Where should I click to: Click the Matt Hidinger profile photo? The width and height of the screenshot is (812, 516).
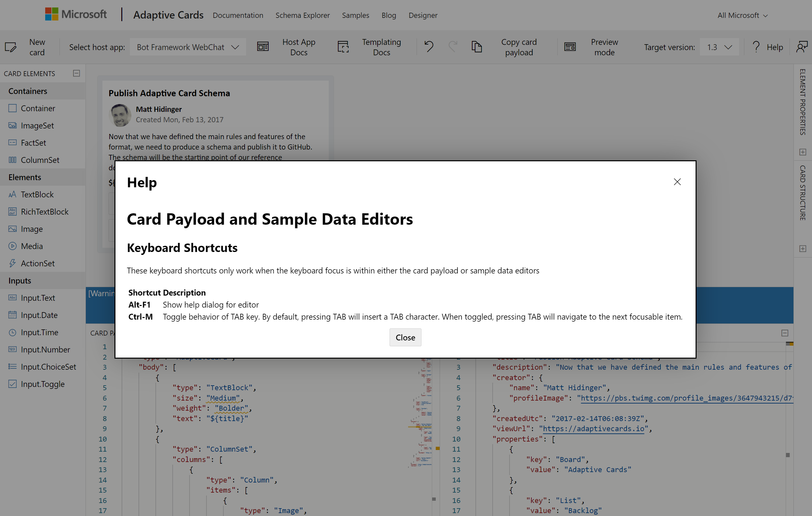click(x=120, y=115)
